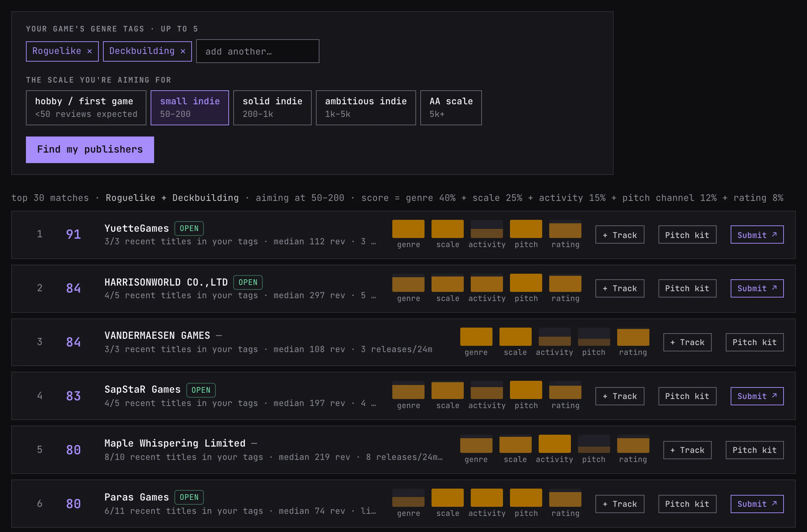Submit to YuetteGames
This screenshot has width=807, height=532.
pyautogui.click(x=757, y=234)
